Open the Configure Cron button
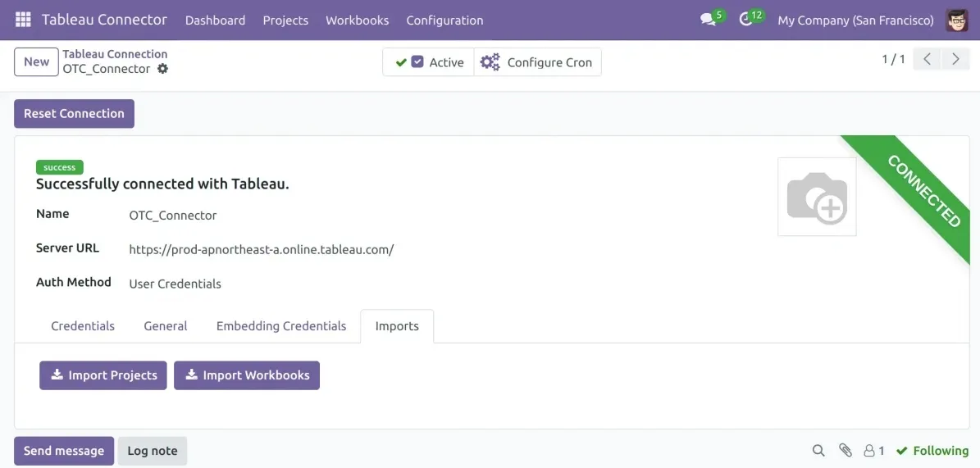Viewport: 980px width, 468px height. pyautogui.click(x=537, y=61)
